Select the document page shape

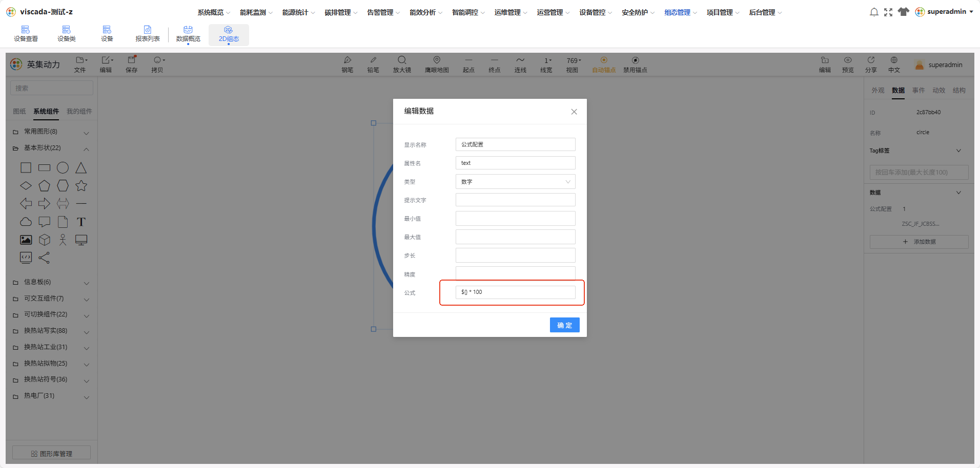[63, 222]
